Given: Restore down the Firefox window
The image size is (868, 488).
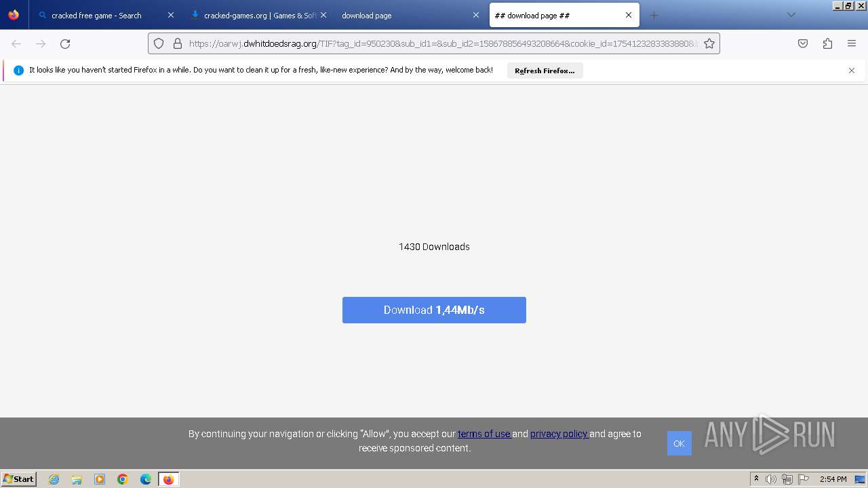Looking at the screenshot, I should pyautogui.click(x=848, y=5).
